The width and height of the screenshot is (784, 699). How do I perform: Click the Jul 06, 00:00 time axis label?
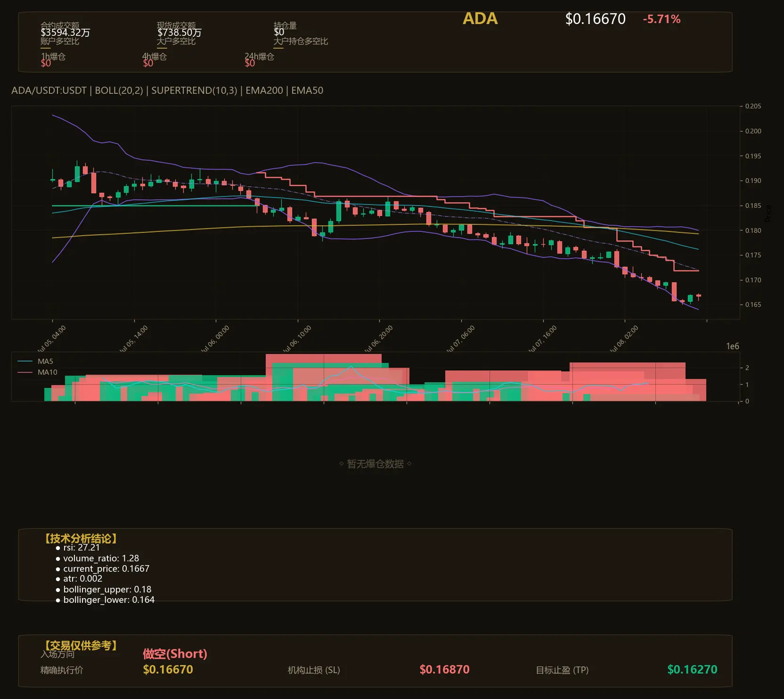tap(215, 339)
